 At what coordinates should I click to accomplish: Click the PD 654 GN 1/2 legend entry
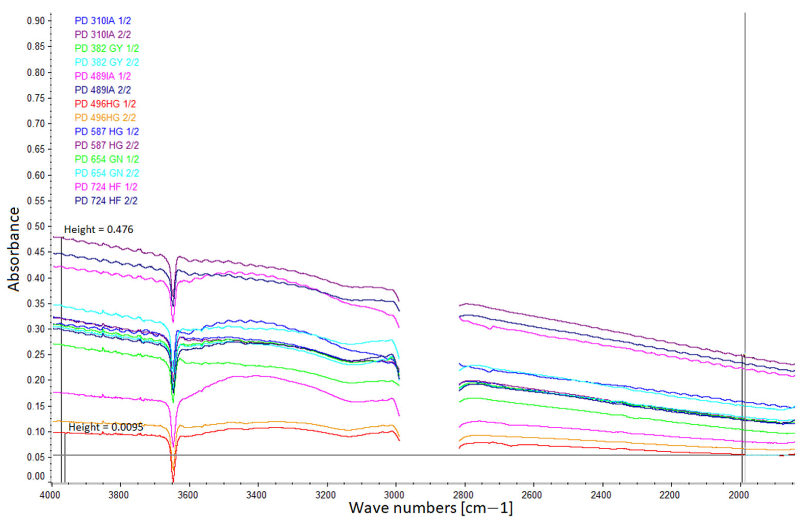coord(107,159)
